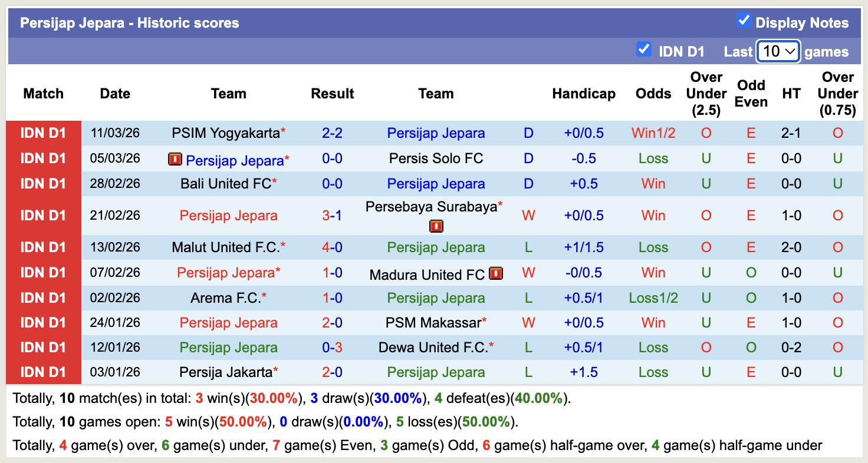The width and height of the screenshot is (868, 463).
Task: Click red card icon under Persebaya Surabaya
Action: tap(436, 226)
